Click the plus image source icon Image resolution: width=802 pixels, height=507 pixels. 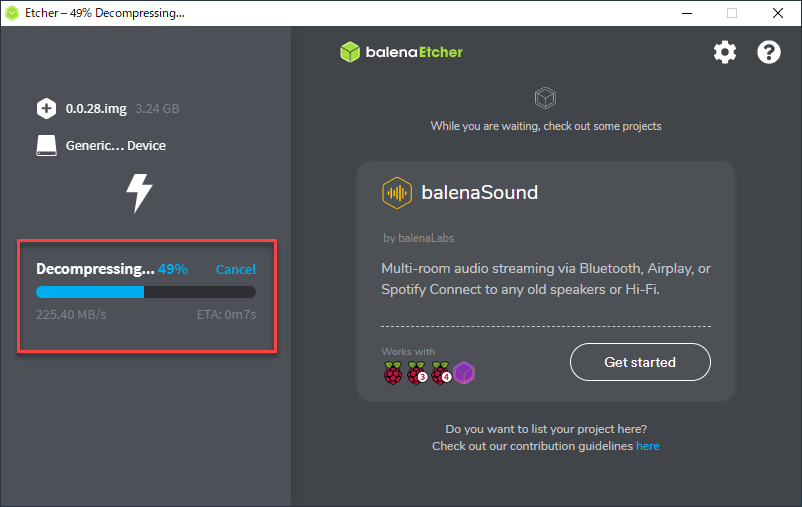(x=47, y=108)
